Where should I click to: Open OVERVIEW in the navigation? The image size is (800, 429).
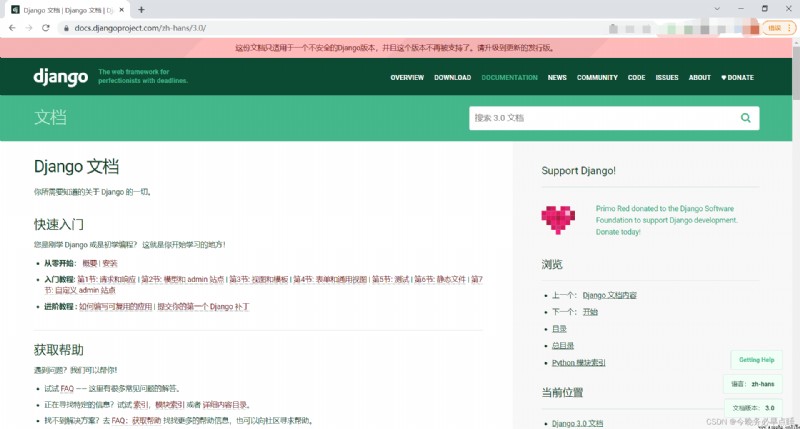[x=407, y=78]
